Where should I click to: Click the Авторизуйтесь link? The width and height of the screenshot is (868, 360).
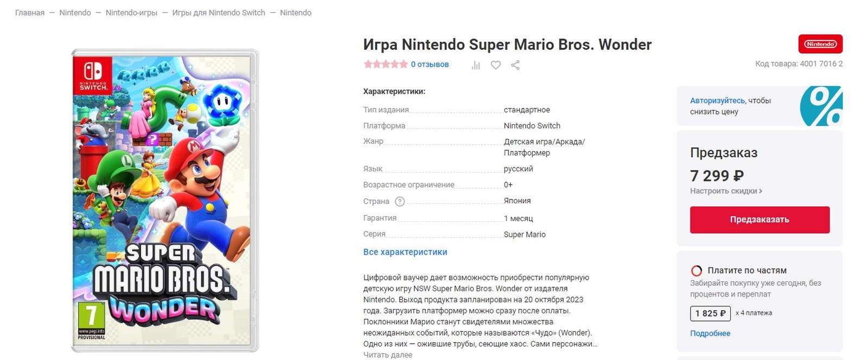tap(717, 100)
